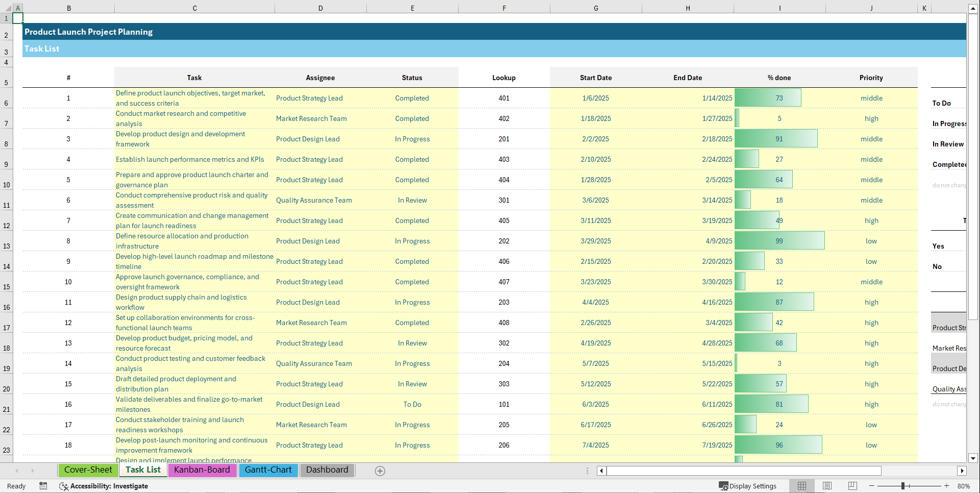Open Page Layout view from status bar
Screen dimensions: 980x493
(827, 486)
